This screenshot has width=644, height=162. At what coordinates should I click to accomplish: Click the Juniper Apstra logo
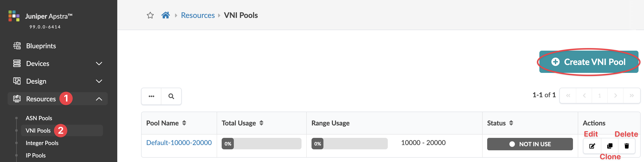(x=14, y=16)
